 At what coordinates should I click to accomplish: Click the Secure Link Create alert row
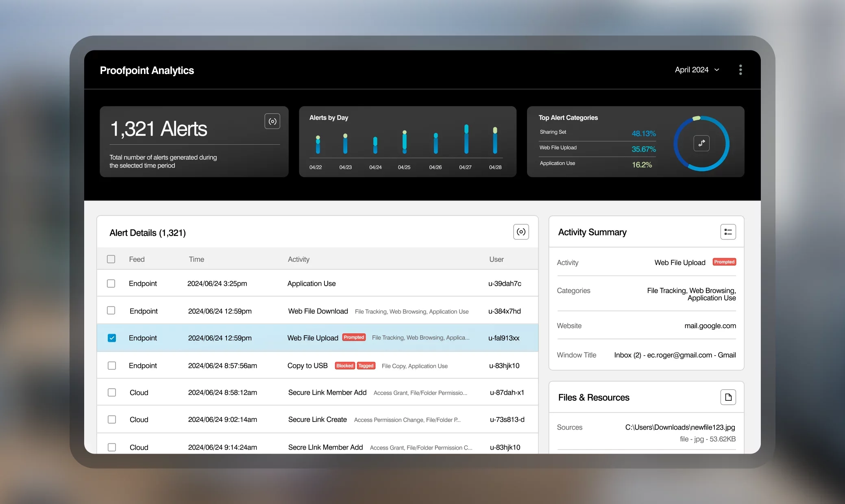pyautogui.click(x=317, y=419)
